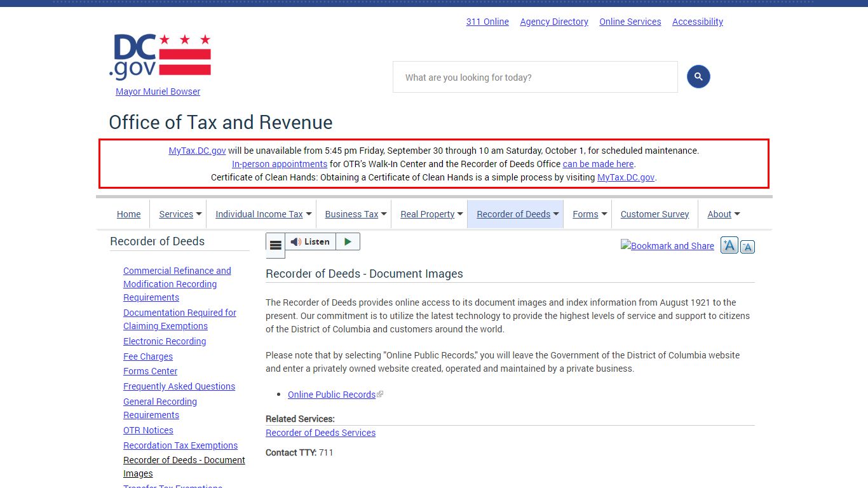Open the Forms Center sidebar link

(x=150, y=371)
